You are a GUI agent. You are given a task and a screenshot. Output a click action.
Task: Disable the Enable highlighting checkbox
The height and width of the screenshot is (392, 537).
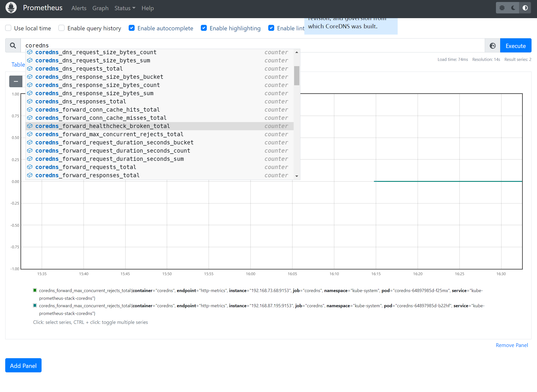point(204,28)
